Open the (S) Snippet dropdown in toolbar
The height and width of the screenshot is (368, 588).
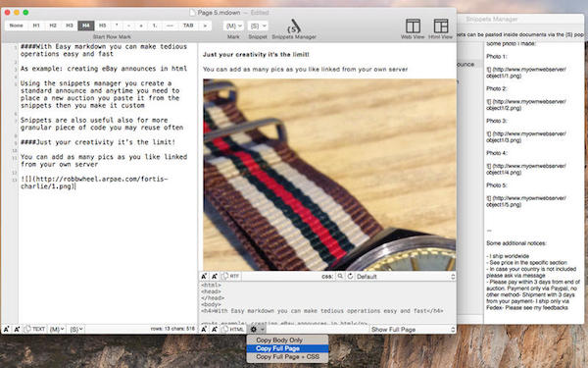tap(258, 26)
